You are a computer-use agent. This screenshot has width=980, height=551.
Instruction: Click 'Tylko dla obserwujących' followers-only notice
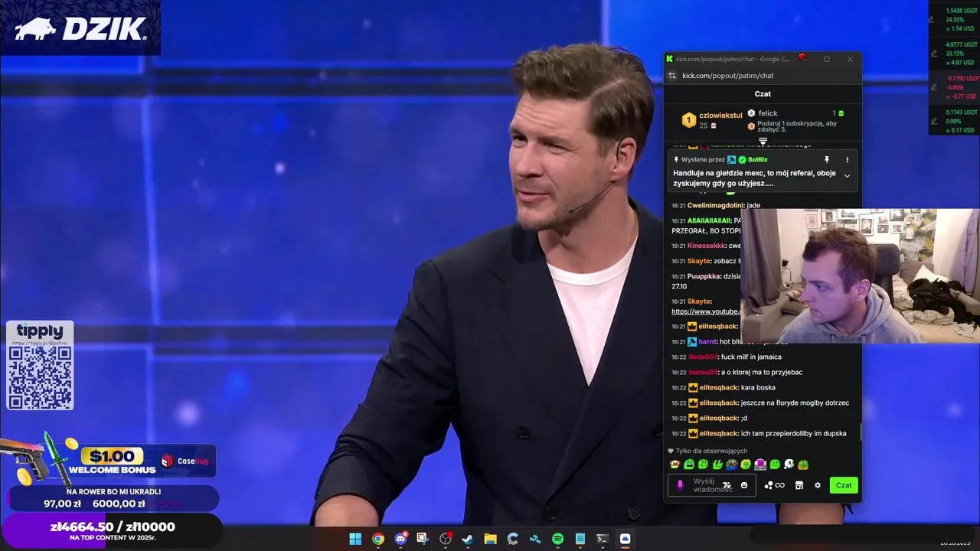pyautogui.click(x=707, y=451)
